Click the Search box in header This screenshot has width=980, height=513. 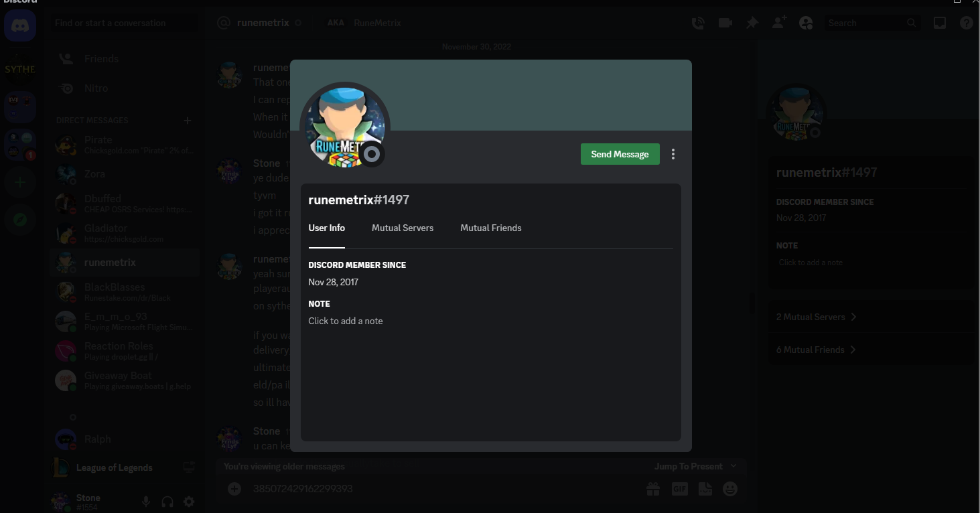[x=871, y=23]
